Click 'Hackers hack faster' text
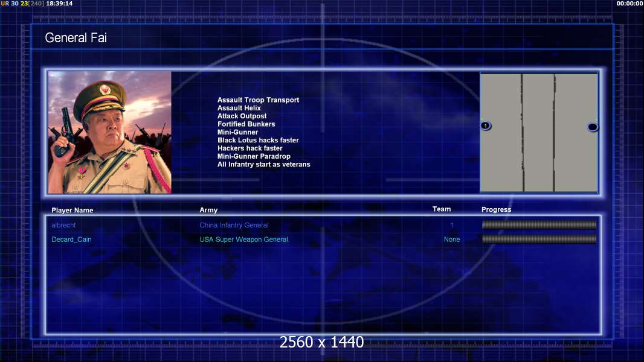This screenshot has height=362, width=644. pyautogui.click(x=250, y=148)
